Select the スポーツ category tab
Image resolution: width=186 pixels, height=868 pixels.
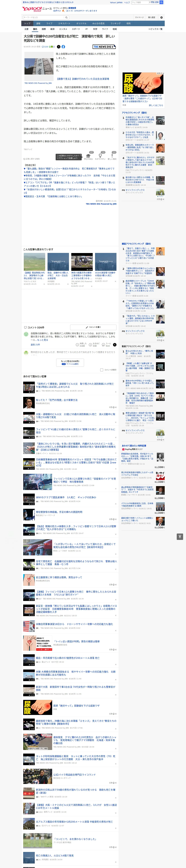(x=76, y=29)
